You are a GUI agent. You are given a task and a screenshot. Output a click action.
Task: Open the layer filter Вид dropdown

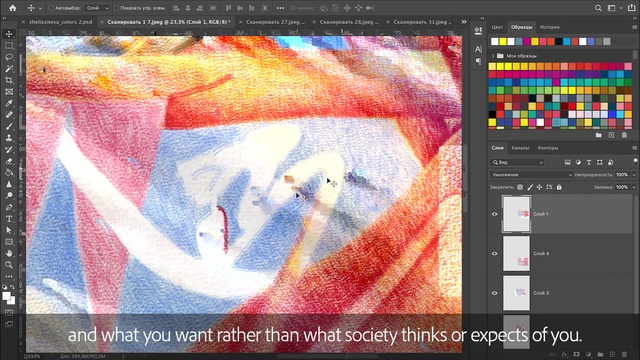518,162
